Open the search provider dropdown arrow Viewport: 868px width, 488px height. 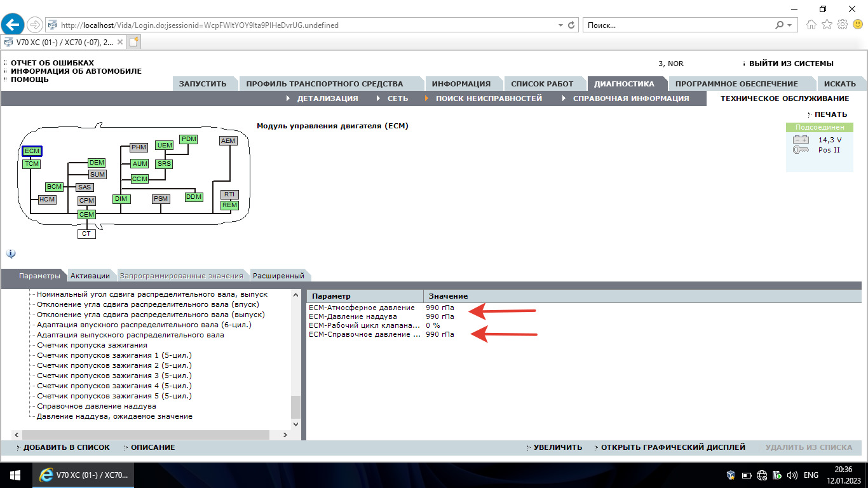(x=790, y=25)
